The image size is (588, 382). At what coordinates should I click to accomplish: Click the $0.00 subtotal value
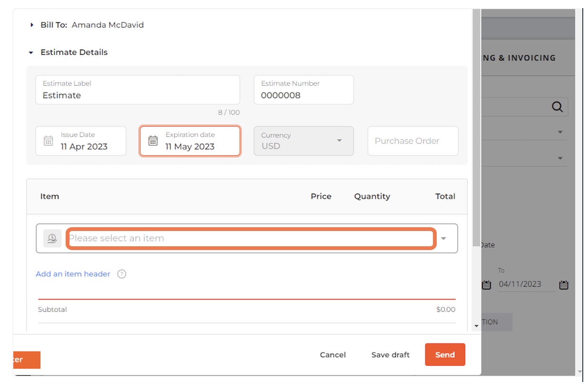pos(446,310)
